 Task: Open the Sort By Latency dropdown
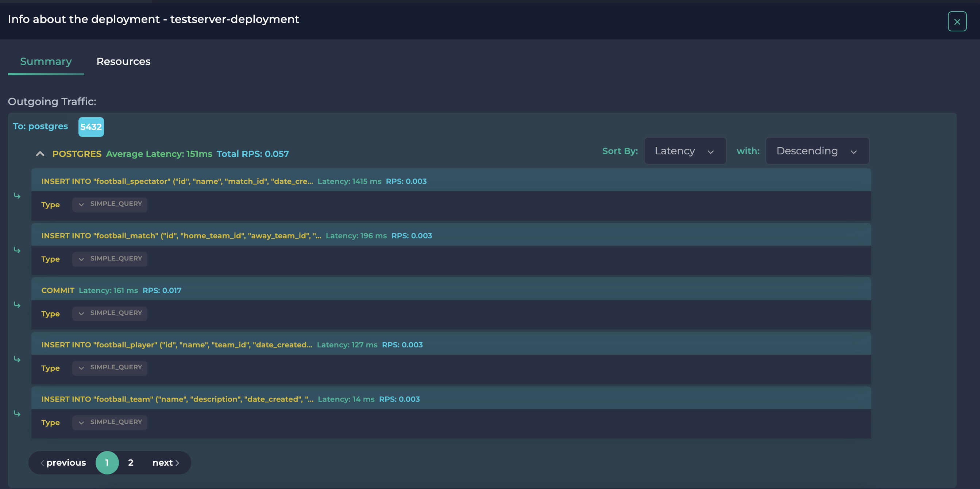(684, 151)
